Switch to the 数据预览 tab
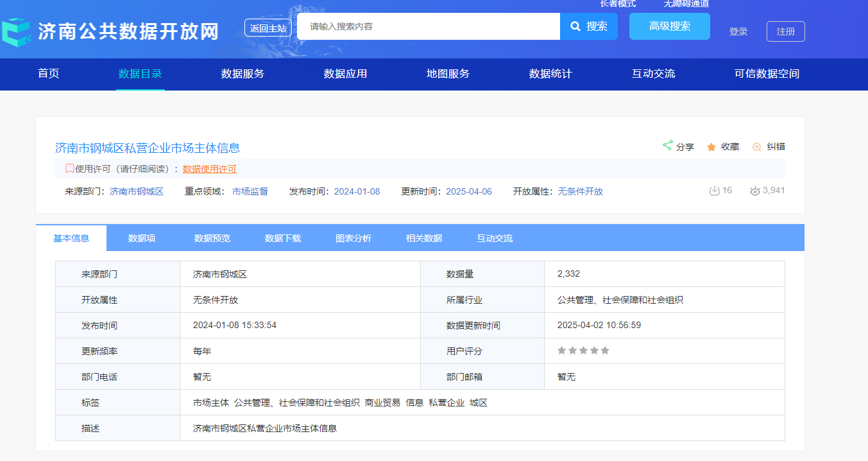The image size is (868, 461). [212, 238]
